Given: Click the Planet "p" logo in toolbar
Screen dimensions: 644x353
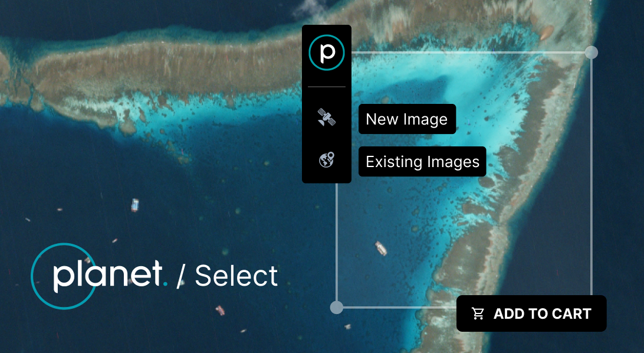Looking at the screenshot, I should point(327,53).
